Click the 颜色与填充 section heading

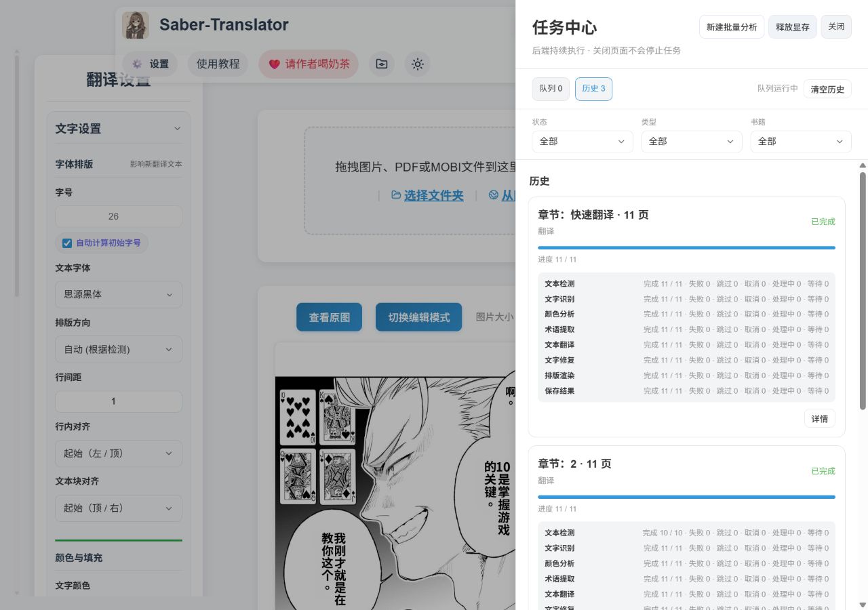79,558
